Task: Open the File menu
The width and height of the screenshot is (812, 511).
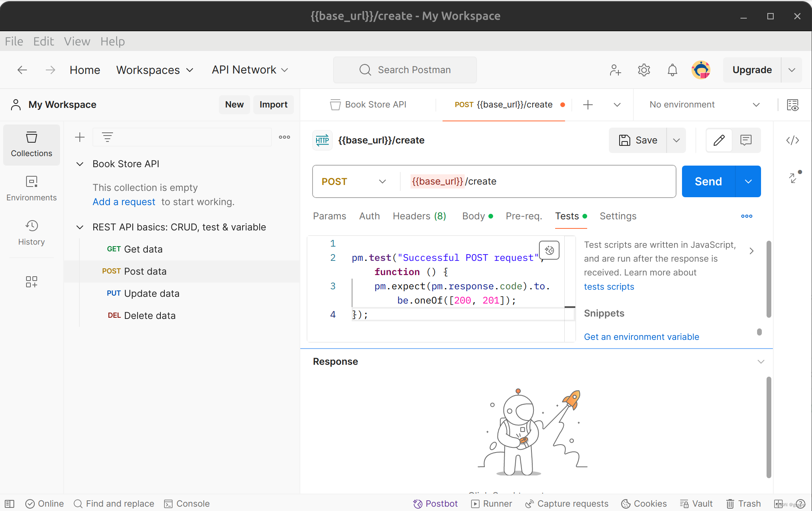Action: pyautogui.click(x=14, y=41)
